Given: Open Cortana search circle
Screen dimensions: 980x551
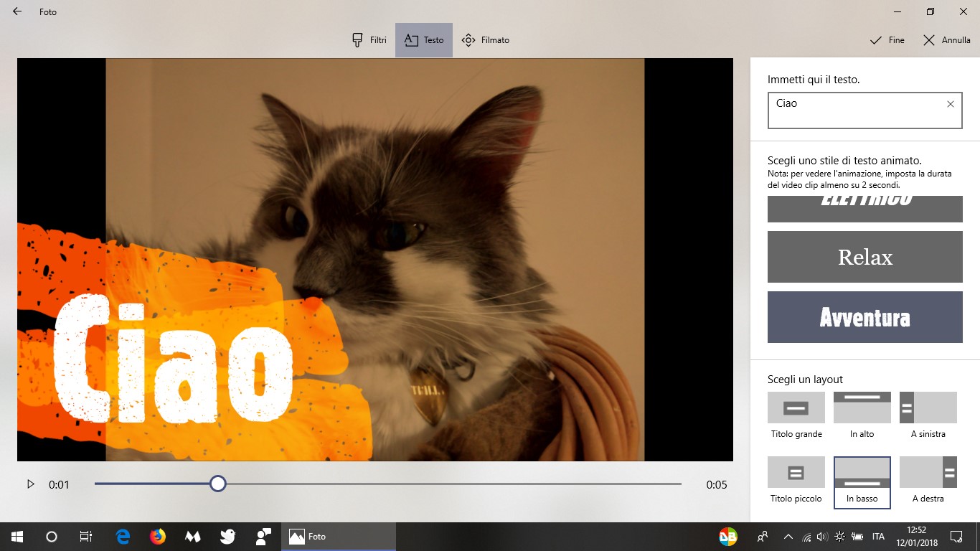Looking at the screenshot, I should [x=52, y=537].
